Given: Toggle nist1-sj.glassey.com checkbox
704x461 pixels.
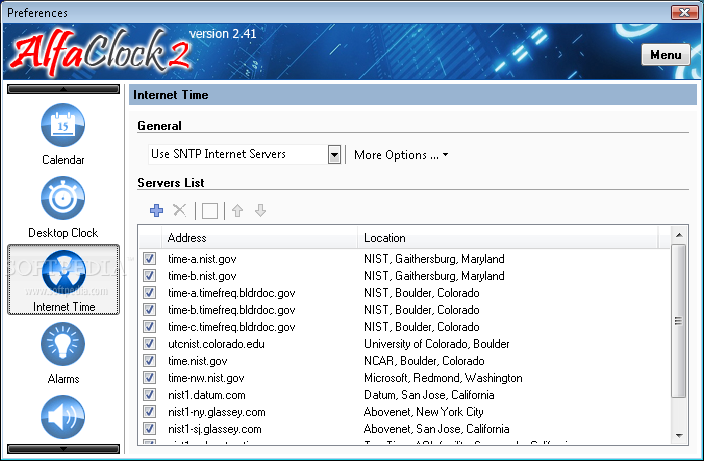Looking at the screenshot, I should 150,429.
